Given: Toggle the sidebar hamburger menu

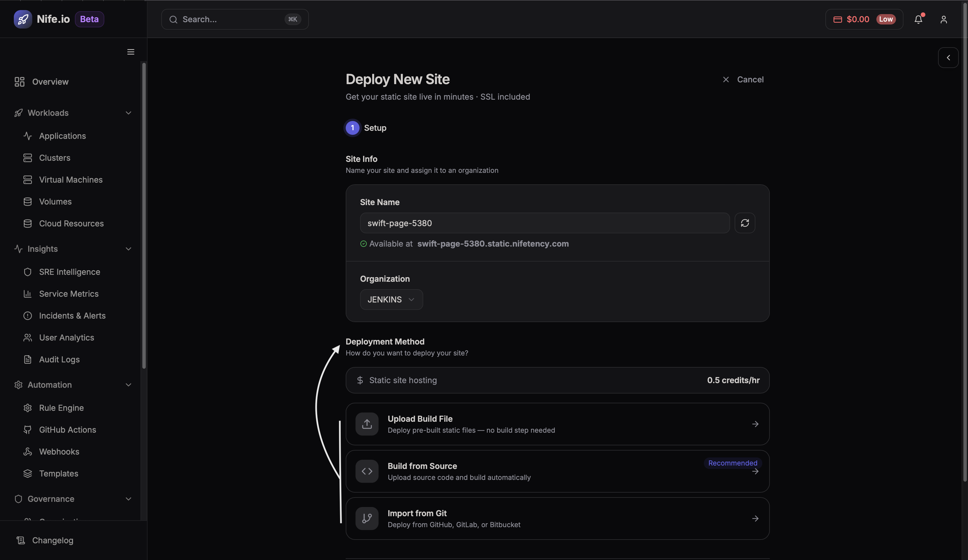Looking at the screenshot, I should [130, 52].
